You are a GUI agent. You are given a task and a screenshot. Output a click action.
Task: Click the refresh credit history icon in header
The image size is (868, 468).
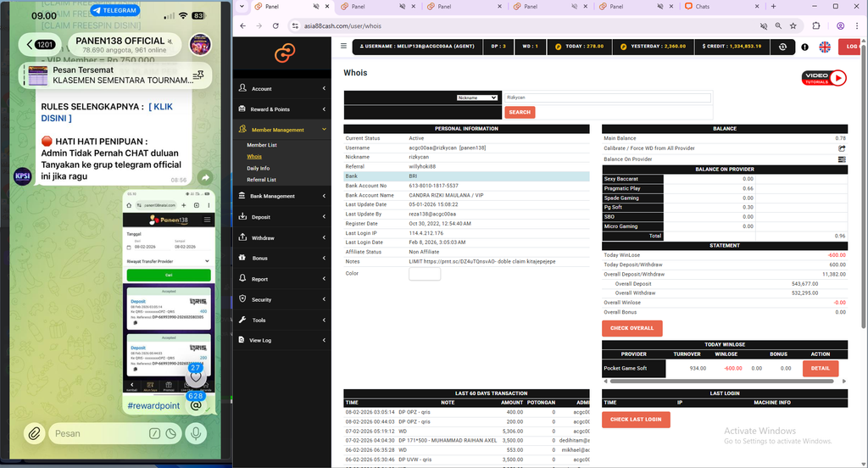782,47
